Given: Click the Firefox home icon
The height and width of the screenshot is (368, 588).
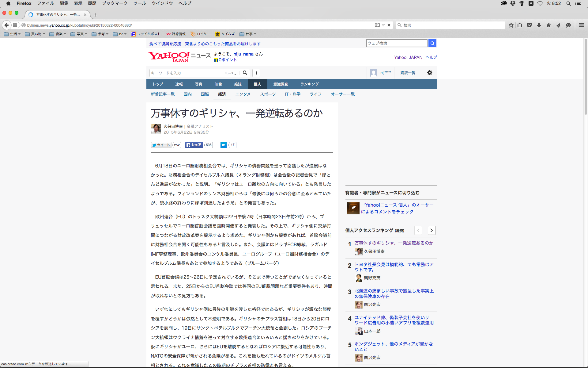Looking at the screenshot, I should click(548, 25).
